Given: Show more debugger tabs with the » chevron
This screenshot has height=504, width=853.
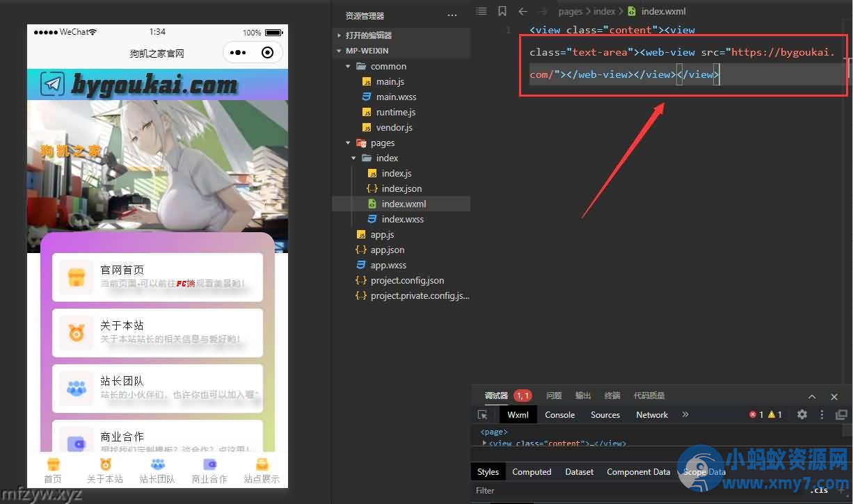Looking at the screenshot, I should point(685,414).
